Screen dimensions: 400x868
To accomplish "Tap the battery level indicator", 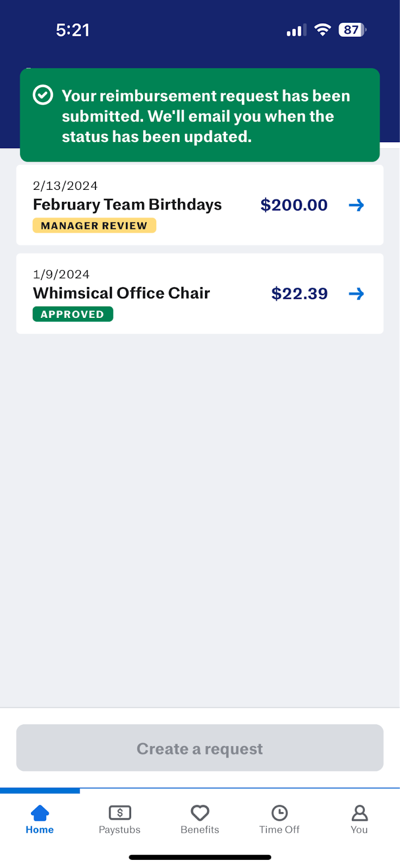I will click(x=352, y=30).
